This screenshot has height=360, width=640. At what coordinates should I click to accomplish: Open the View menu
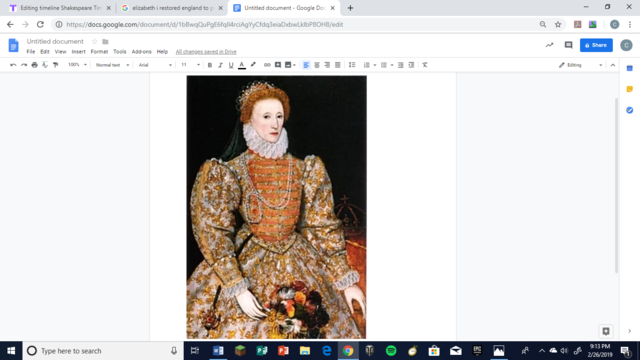(x=60, y=52)
